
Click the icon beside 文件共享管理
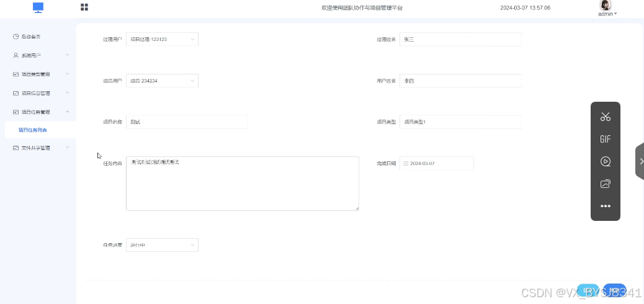16,148
